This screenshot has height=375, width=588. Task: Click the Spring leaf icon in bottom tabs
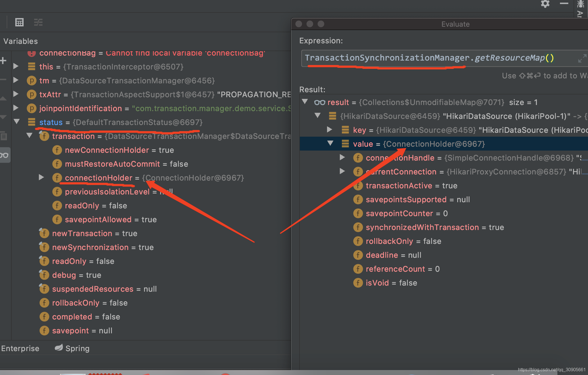[x=59, y=348]
